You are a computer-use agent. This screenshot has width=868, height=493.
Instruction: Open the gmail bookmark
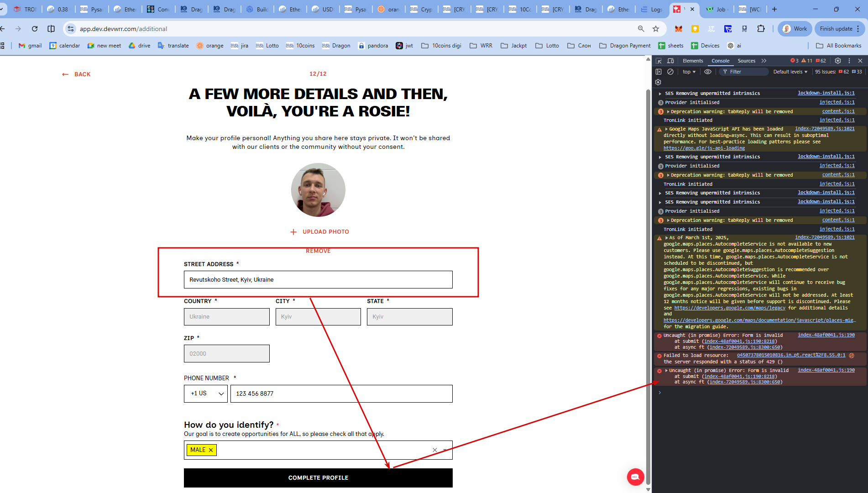point(30,46)
